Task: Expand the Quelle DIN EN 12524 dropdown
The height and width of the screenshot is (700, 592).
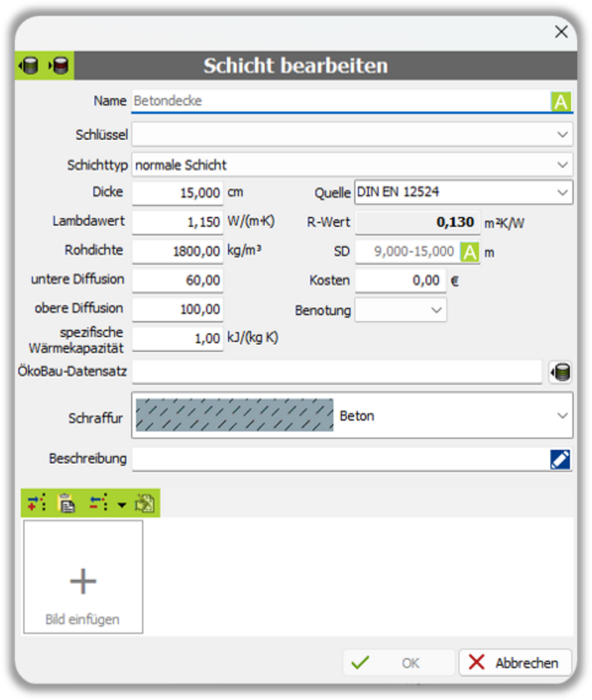Action: pyautogui.click(x=561, y=192)
